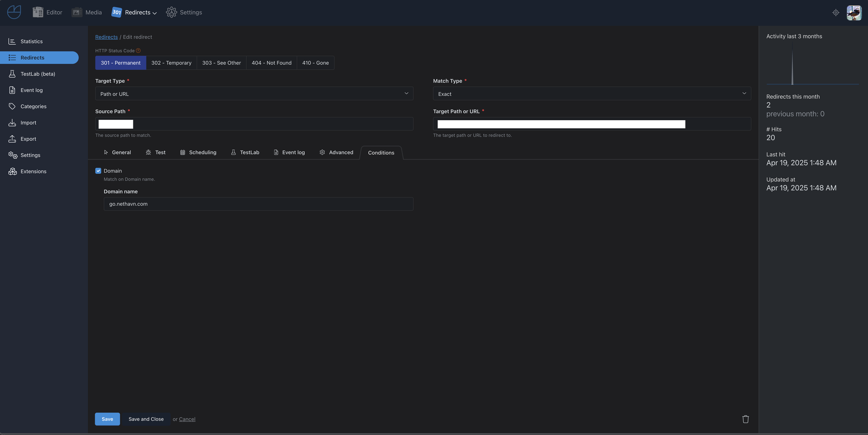Open the Statistics sidebar page
The width and height of the screenshot is (868, 435).
[x=32, y=42]
